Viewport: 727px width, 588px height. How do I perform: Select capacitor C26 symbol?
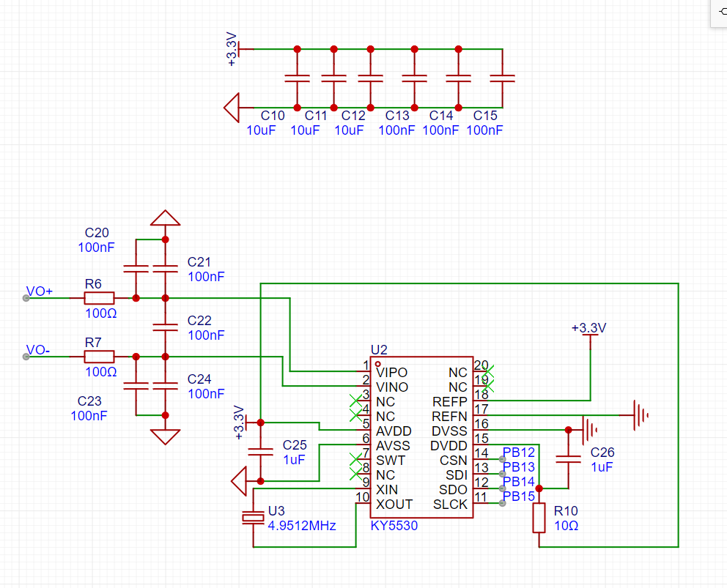coord(568,458)
